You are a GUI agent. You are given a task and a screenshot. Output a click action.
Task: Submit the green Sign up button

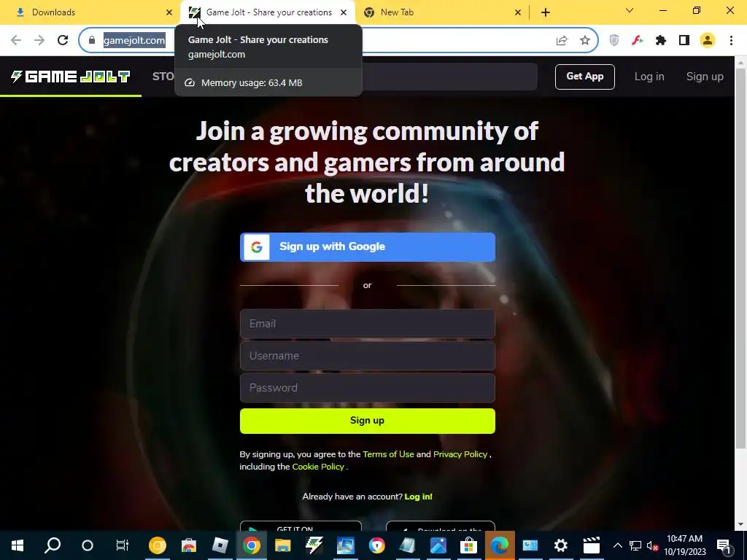368,421
